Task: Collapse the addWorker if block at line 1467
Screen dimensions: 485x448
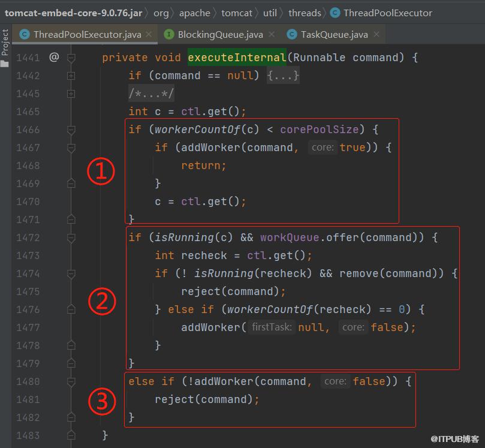Action: click(x=71, y=148)
